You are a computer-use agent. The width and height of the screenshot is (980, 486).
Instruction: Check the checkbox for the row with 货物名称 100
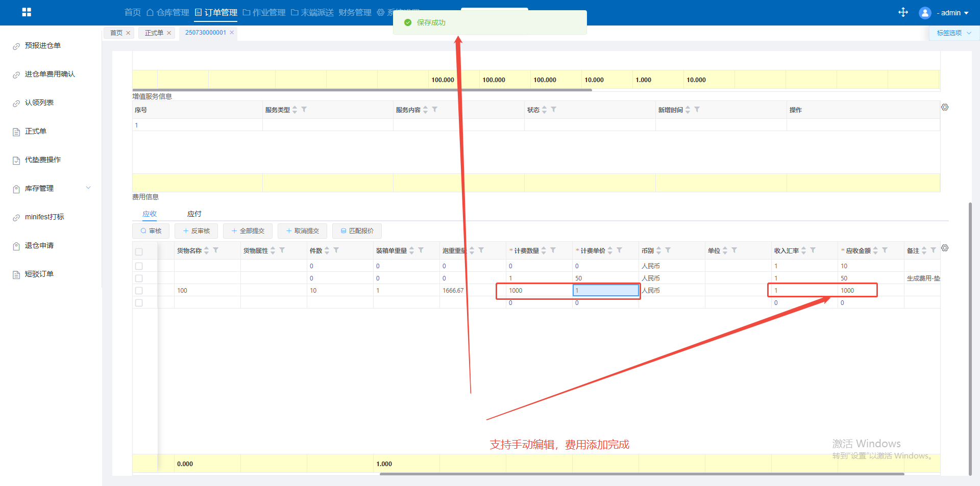tap(139, 291)
